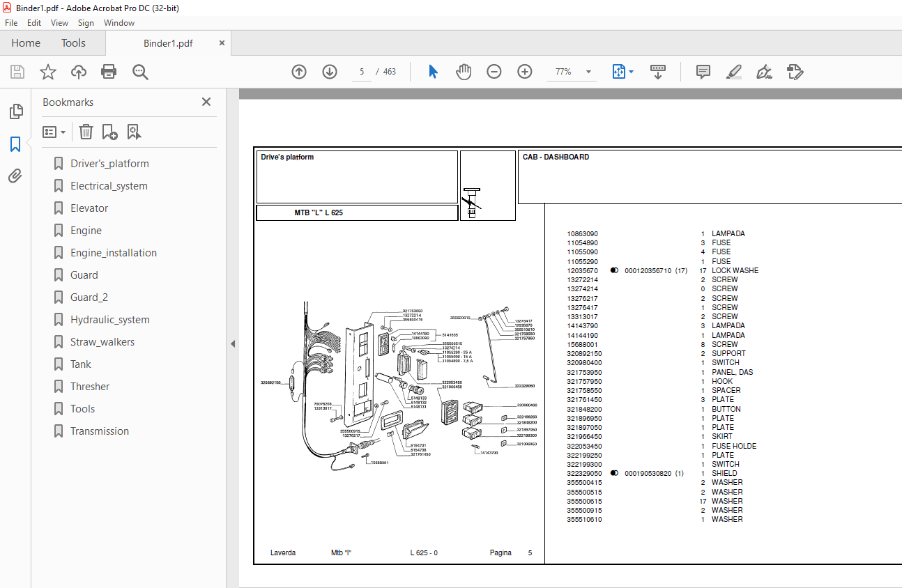This screenshot has width=902, height=588.
Task: Collapse the navigation pane with the arrow
Action: [233, 343]
